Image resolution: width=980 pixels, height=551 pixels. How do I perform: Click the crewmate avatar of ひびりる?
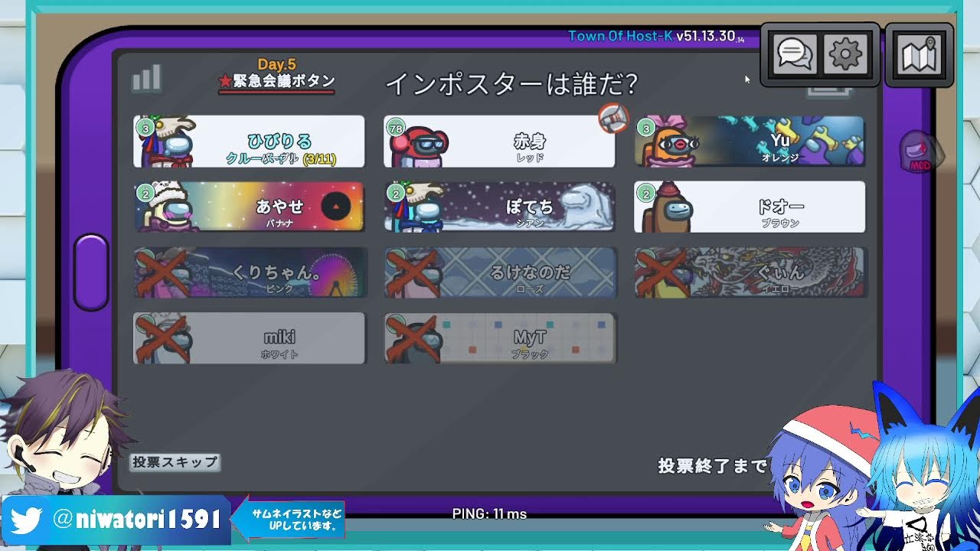click(x=170, y=144)
